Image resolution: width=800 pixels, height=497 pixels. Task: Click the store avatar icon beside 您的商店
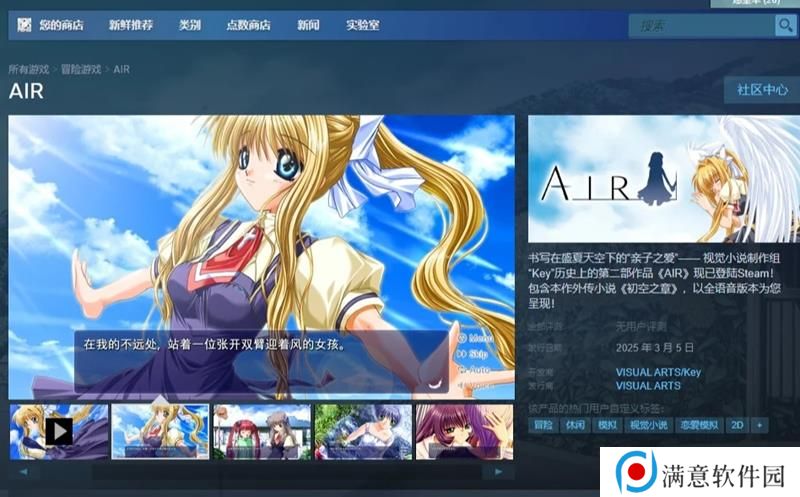click(24, 25)
